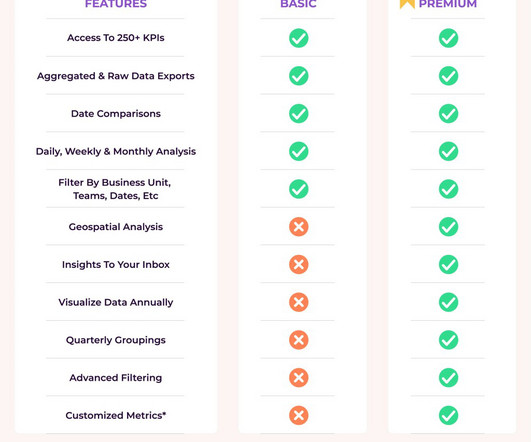Click the Basic checkmark for Daily, Weekly & Monthly Analysis
Image resolution: width=531 pixels, height=442 pixels.
299,151
